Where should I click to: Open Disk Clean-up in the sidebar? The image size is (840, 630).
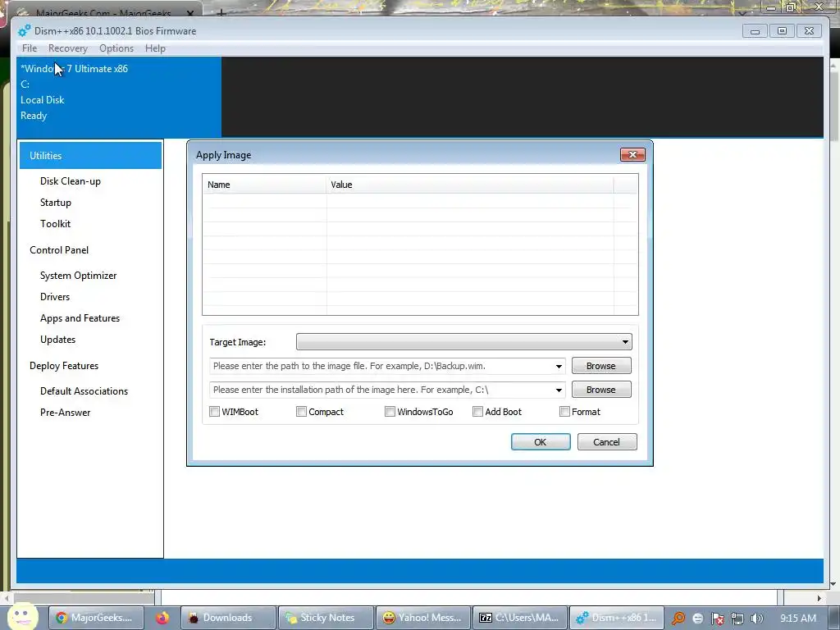point(71,181)
